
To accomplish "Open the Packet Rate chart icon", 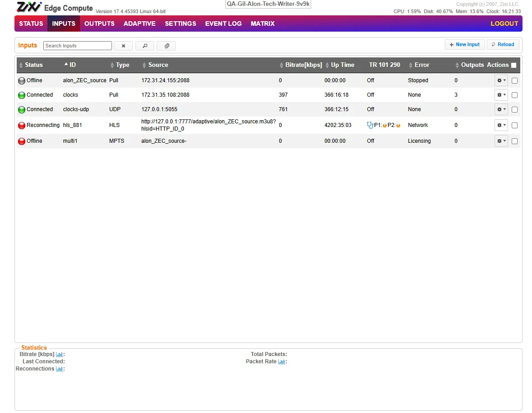I will [282, 362].
